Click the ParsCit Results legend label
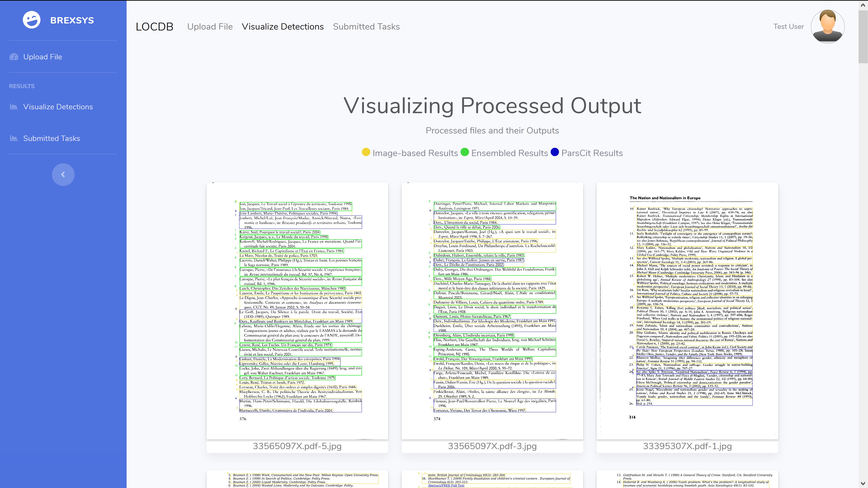 [x=592, y=153]
